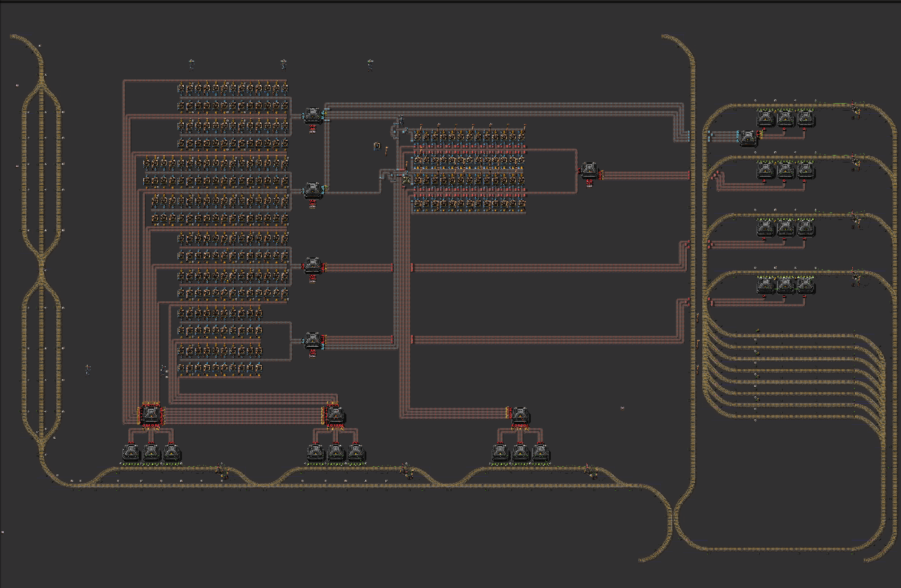Click the center warehouse of the bottom-middle station trio
Image resolution: width=901 pixels, height=588 pixels.
[336, 452]
